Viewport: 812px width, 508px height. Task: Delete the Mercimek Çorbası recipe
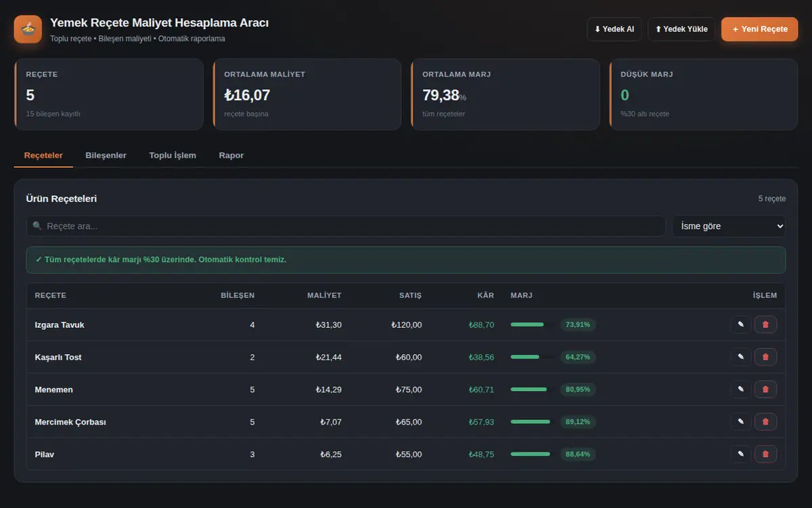(x=765, y=422)
